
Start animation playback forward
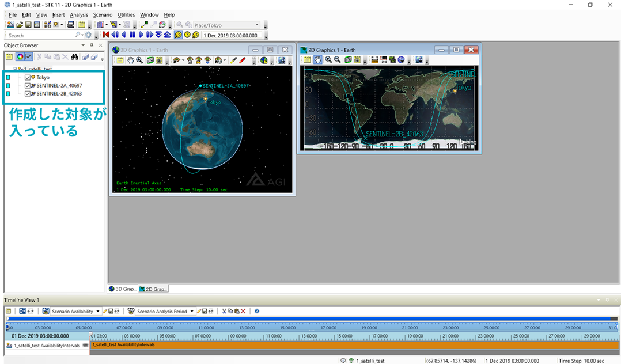[141, 35]
